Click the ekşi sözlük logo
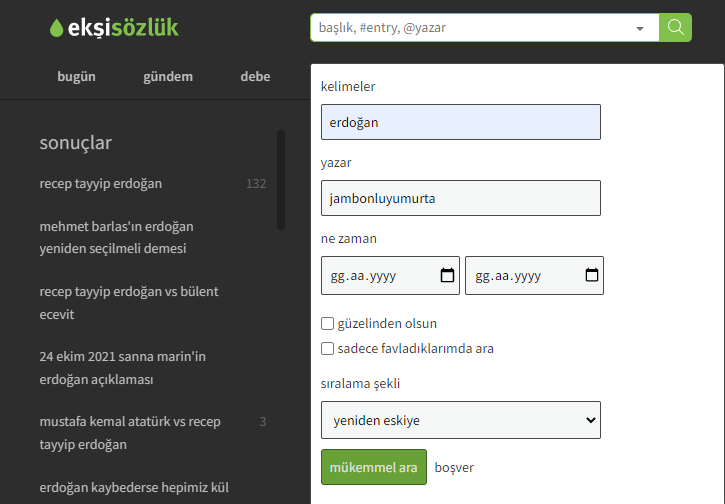Screen dimensions: 725x504 (x=114, y=28)
